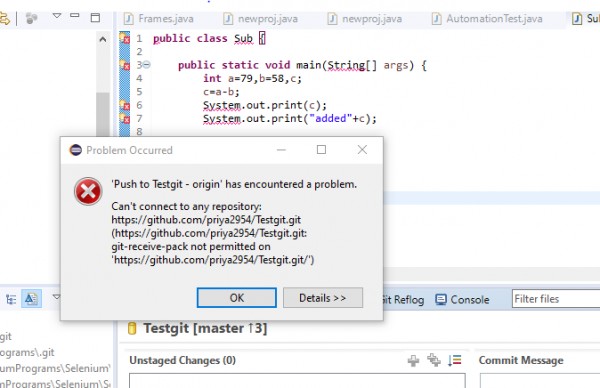This screenshot has height=388, width=600.
Task: Close the Problem Occurred dialog
Action: coord(362,150)
